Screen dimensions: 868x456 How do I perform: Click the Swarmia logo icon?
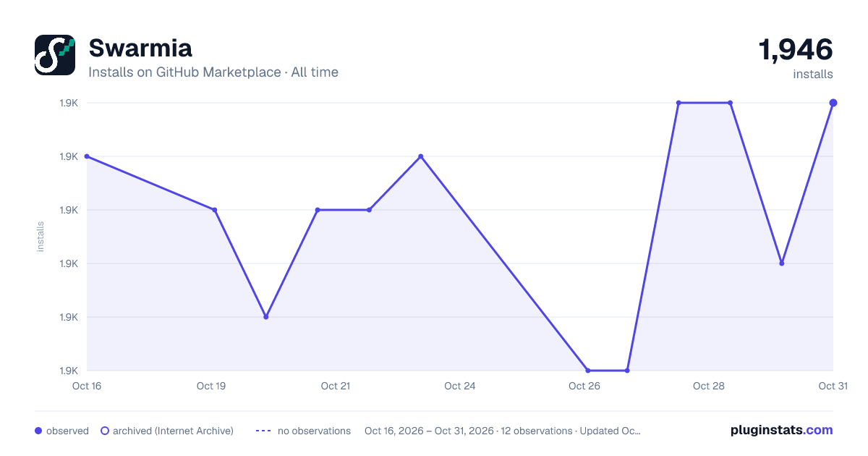(x=55, y=55)
